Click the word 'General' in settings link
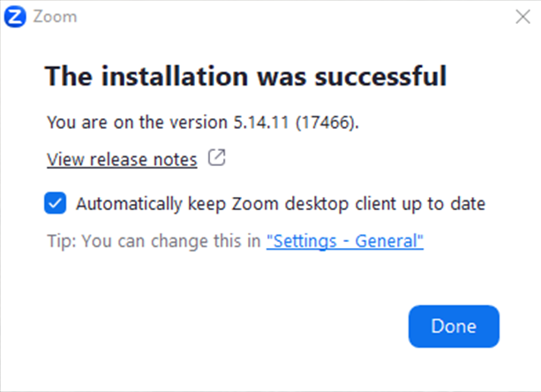541x392 pixels. (387, 241)
